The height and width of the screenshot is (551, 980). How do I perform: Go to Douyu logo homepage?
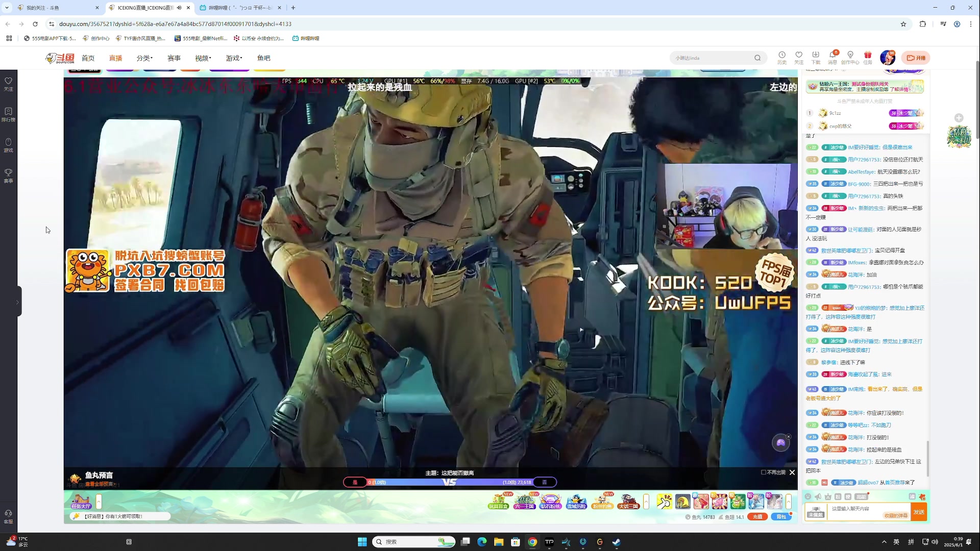click(60, 58)
